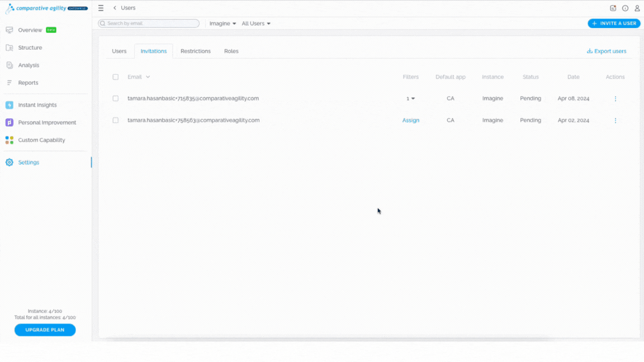This screenshot has height=362, width=644.
Task: Expand filters dropdown showing 1
Action: pyautogui.click(x=410, y=98)
